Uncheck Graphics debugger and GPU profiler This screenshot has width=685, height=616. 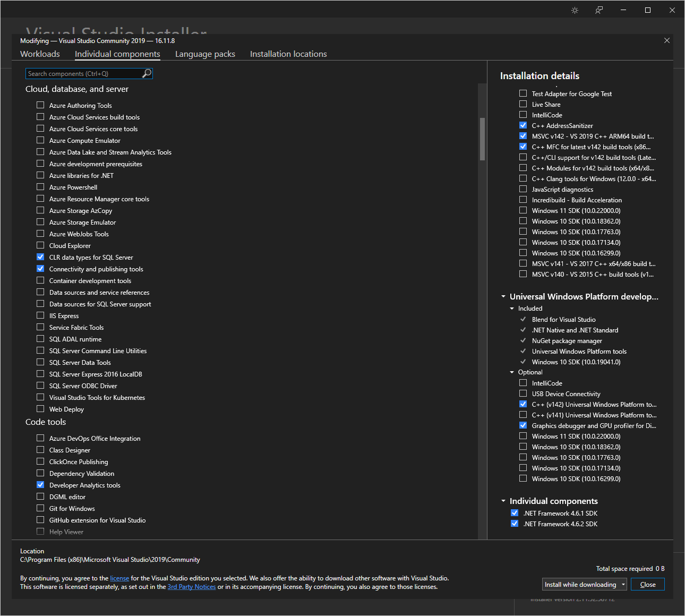click(523, 425)
